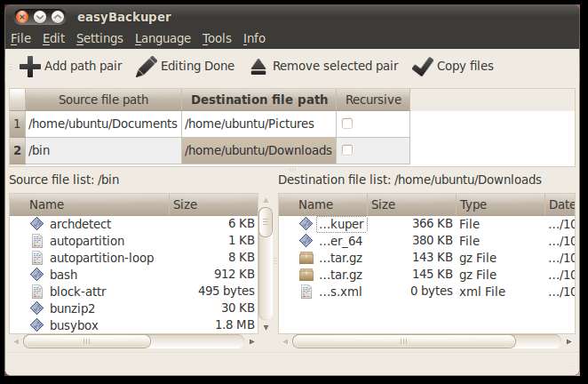Click right arrow of destination horizontal scrollbar

pos(569,341)
